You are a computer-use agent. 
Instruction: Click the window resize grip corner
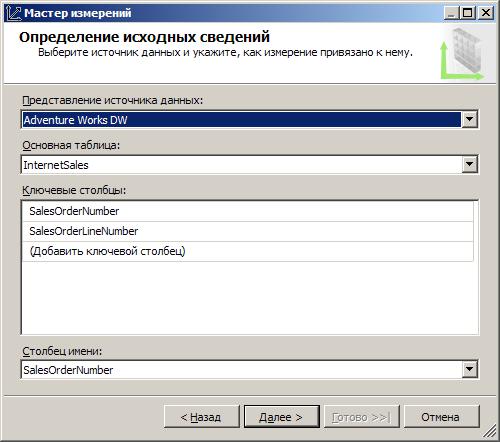click(490, 432)
